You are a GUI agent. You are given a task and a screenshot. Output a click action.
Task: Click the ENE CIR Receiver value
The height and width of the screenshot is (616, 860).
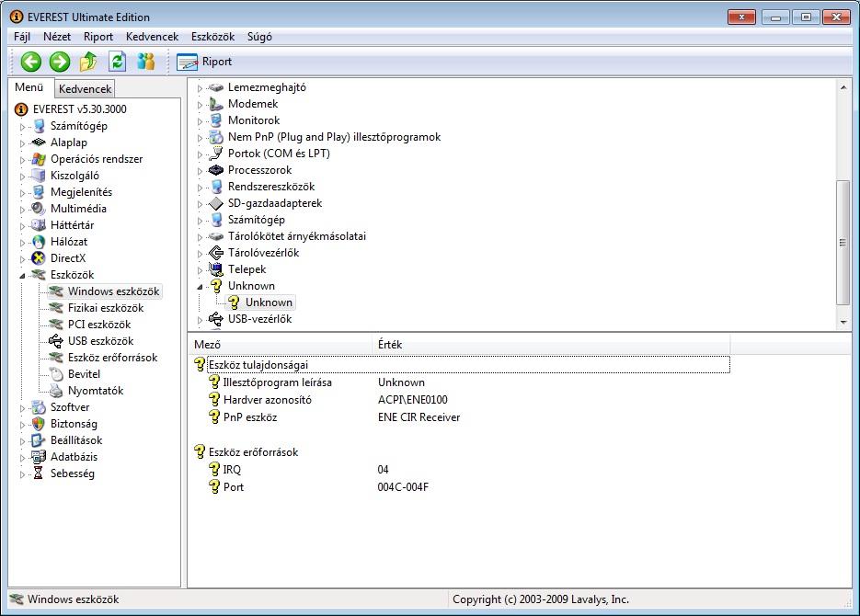[x=419, y=417]
